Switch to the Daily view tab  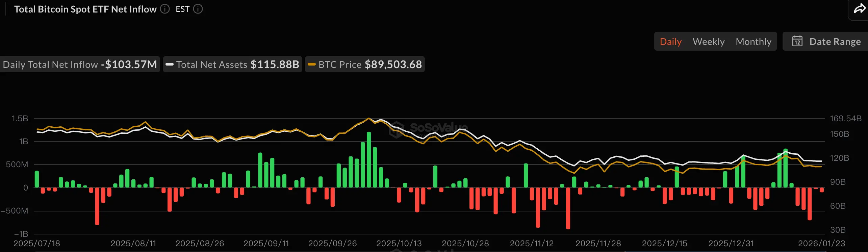point(670,42)
